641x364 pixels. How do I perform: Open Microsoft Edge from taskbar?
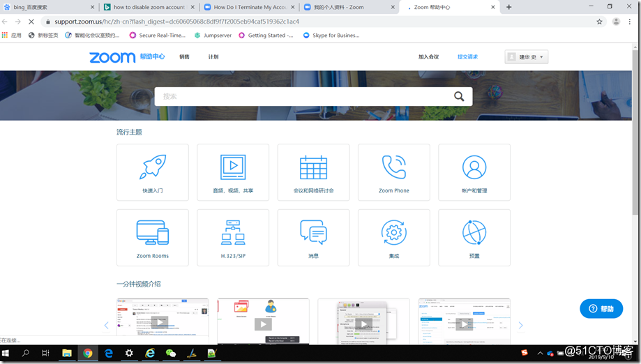click(108, 354)
